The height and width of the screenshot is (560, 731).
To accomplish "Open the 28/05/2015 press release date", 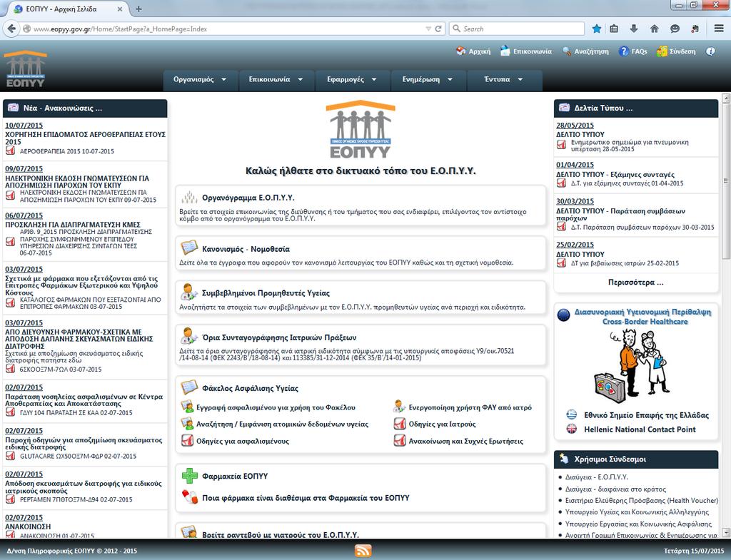I will click(x=575, y=126).
